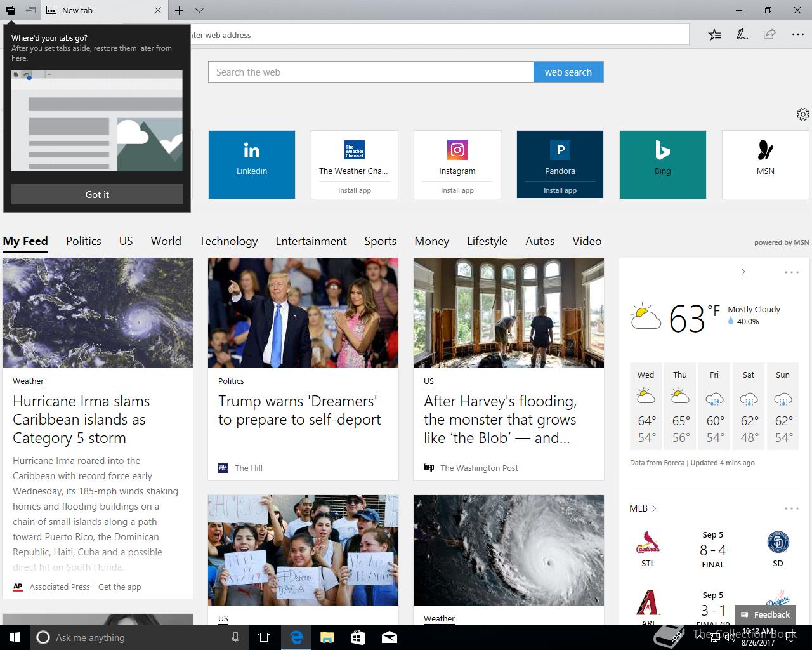Screen dimensions: 812x650
Task: Switch to the Technology tab
Action: click(x=228, y=241)
